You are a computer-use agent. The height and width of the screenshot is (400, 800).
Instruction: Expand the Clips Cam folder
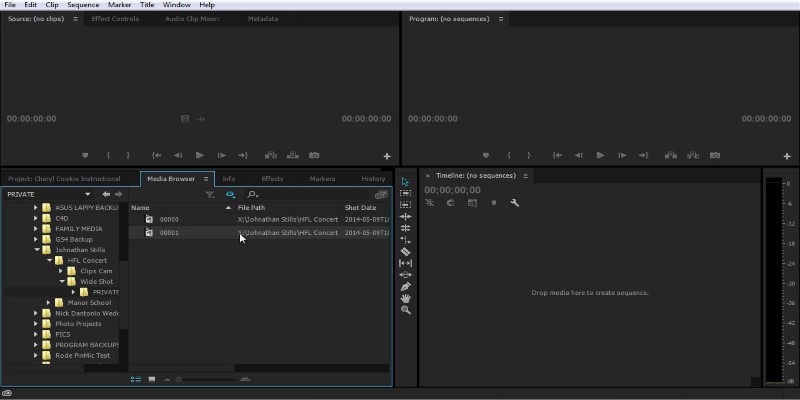[61, 271]
